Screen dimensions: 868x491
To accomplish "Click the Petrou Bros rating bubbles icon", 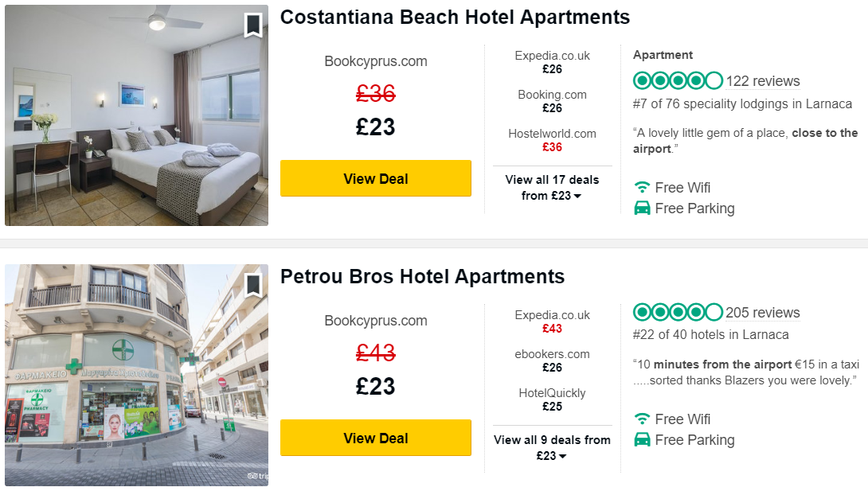I will [x=678, y=313].
